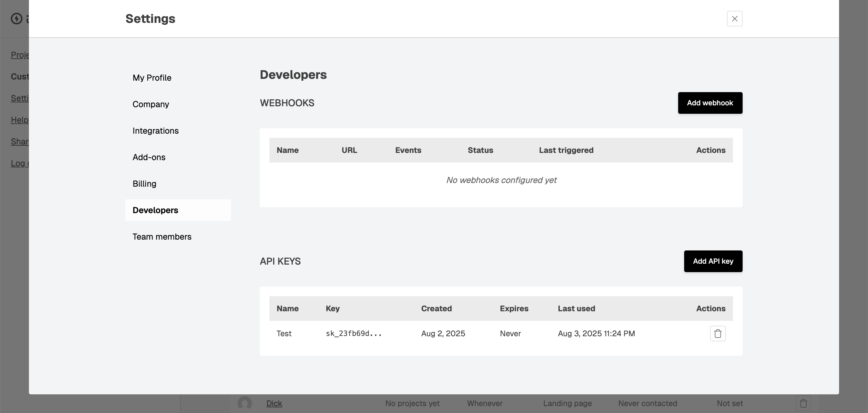The width and height of the screenshot is (868, 413).
Task: Click Add API key button
Action: click(x=713, y=261)
